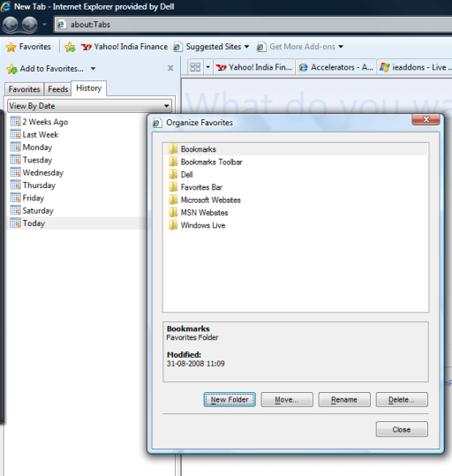
Task: Close Organize Favorites with red X
Action: 426,119
